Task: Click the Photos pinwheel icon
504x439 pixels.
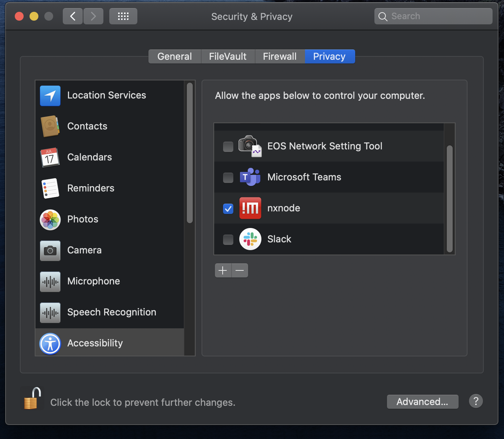Action: click(50, 219)
